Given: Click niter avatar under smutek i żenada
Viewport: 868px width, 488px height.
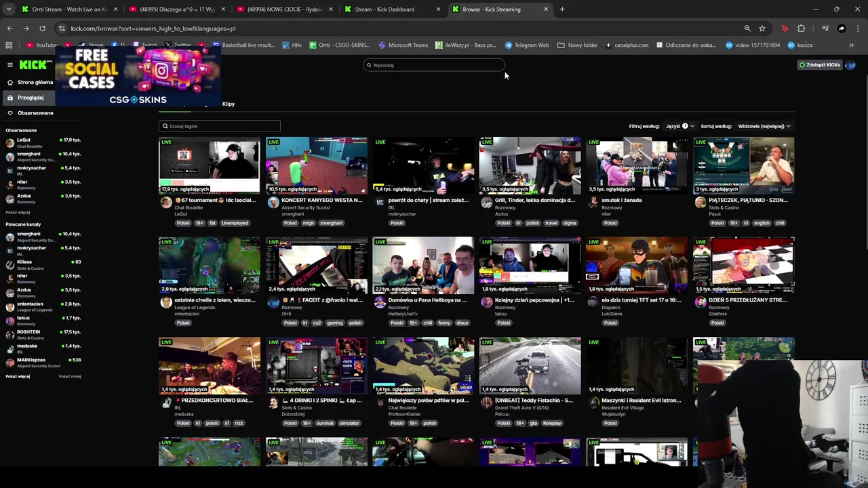Looking at the screenshot, I should point(593,203).
